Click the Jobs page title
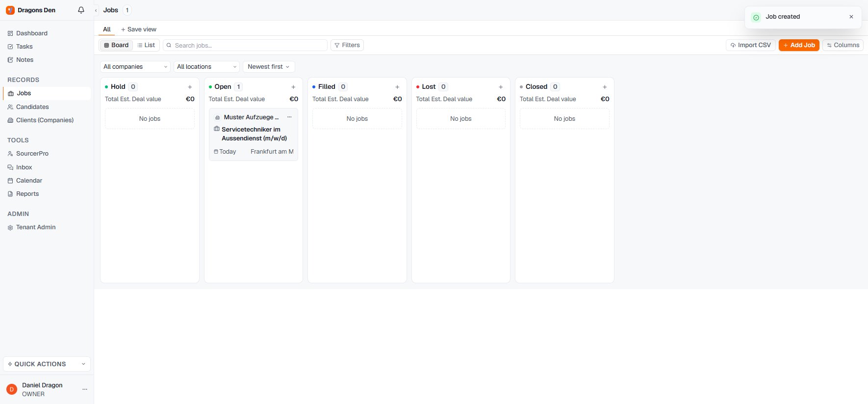Image resolution: width=868 pixels, height=404 pixels. pyautogui.click(x=111, y=10)
